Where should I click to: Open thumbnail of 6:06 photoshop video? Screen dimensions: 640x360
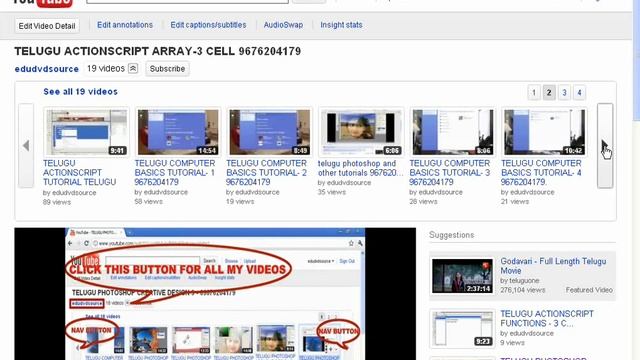(361, 132)
